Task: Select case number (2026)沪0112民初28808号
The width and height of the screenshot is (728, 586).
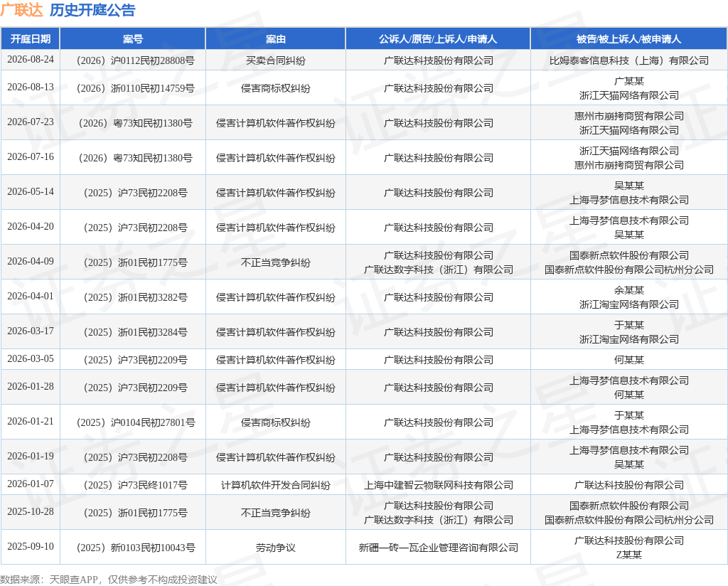Action: click(134, 60)
